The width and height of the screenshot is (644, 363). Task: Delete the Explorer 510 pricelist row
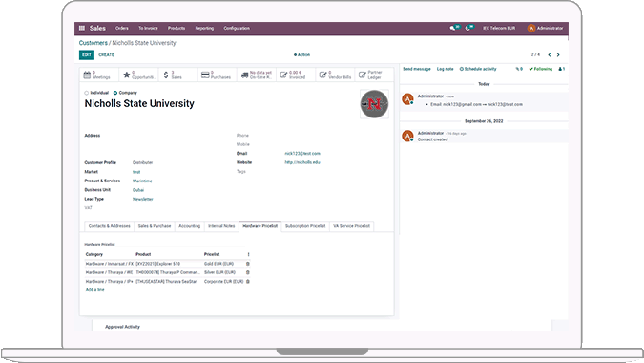pyautogui.click(x=248, y=264)
